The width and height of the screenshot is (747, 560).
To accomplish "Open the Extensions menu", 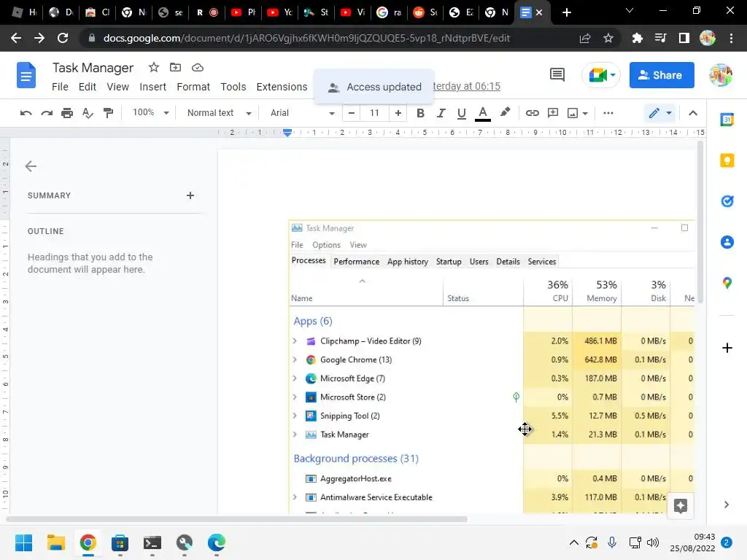I will [x=282, y=87].
